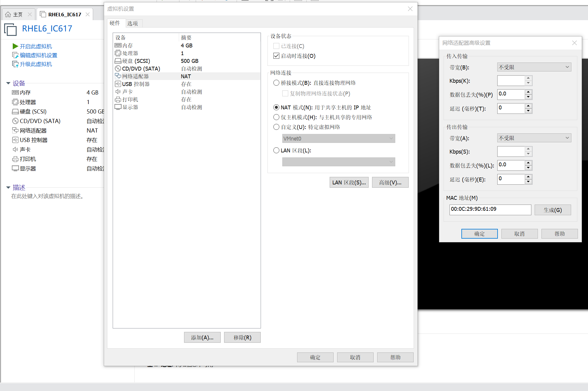Image resolution: width=588 pixels, height=391 pixels.
Task: Click the CD/DVD icon in main sidebar
Action: [x=15, y=121]
